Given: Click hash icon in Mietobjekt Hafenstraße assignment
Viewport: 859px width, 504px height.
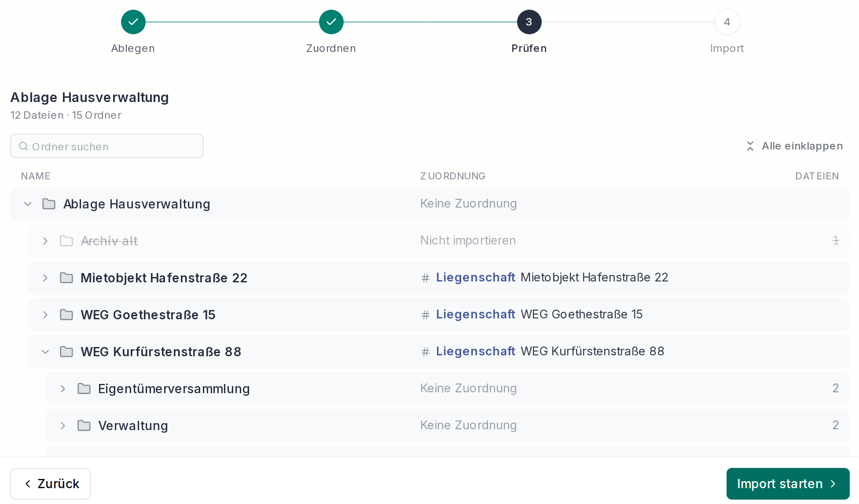Looking at the screenshot, I should click(x=425, y=278).
